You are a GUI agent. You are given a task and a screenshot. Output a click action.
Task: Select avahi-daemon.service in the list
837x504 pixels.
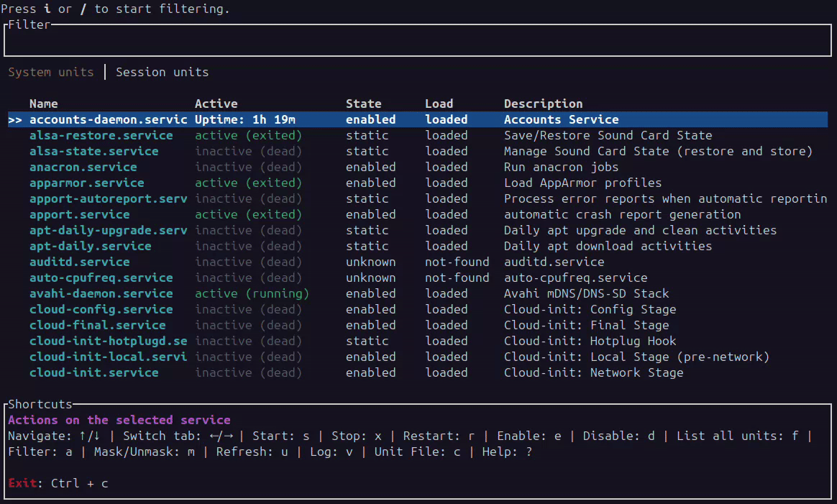click(x=101, y=293)
